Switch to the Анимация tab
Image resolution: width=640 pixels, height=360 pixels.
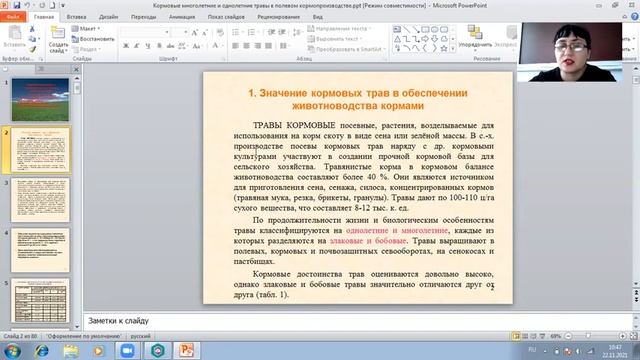click(x=182, y=17)
